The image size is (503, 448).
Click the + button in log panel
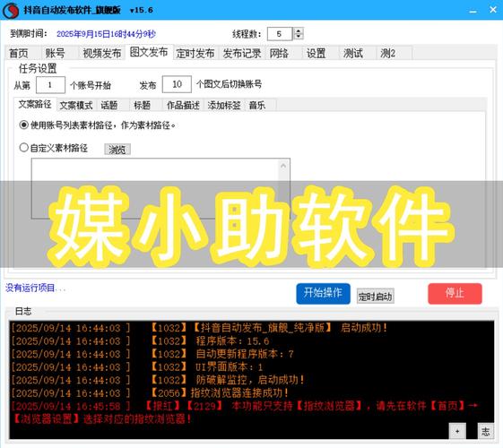457,431
